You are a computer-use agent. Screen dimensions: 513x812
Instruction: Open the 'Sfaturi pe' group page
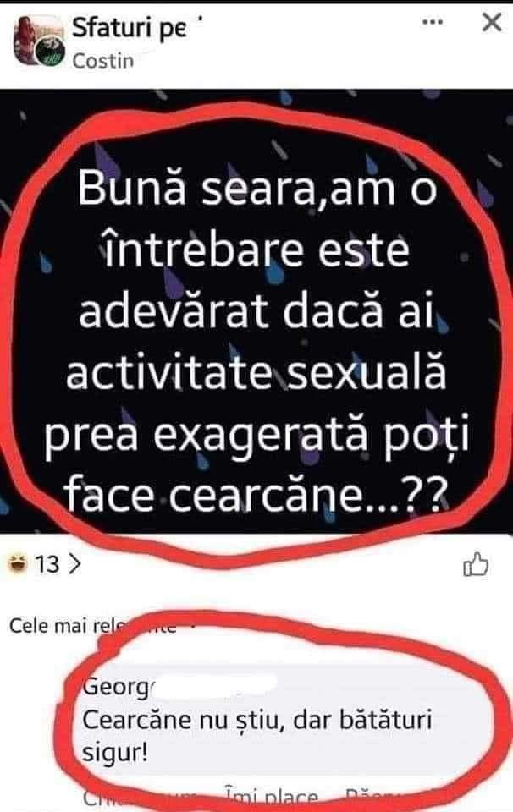coord(130,29)
